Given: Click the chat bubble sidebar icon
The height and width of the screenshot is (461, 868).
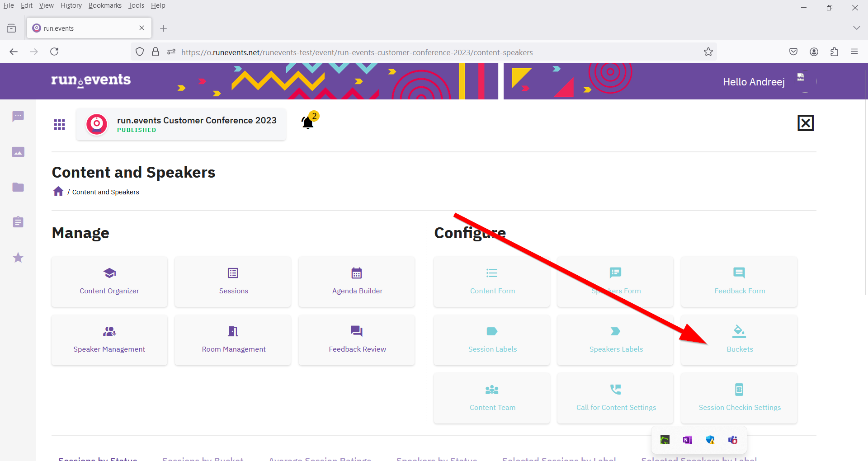Looking at the screenshot, I should [x=18, y=117].
